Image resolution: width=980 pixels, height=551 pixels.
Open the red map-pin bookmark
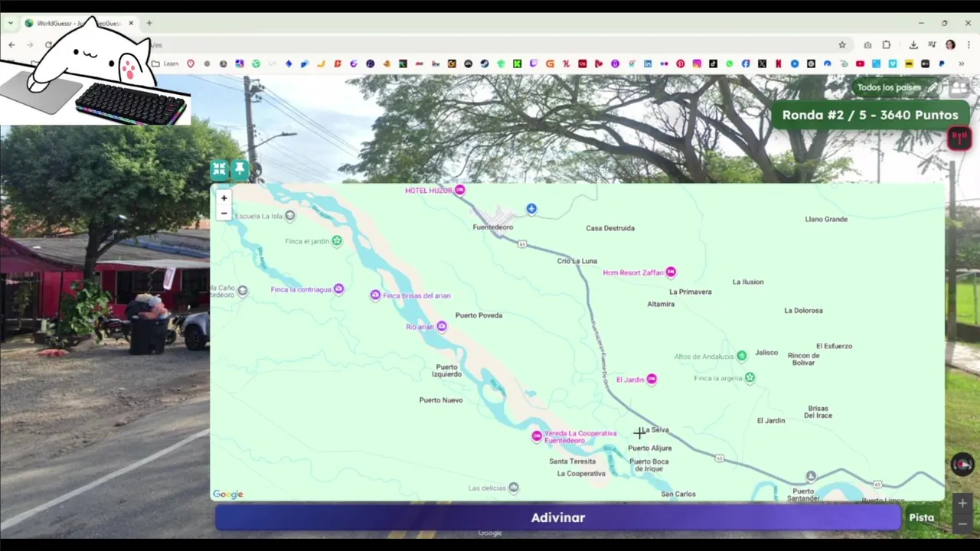[191, 64]
